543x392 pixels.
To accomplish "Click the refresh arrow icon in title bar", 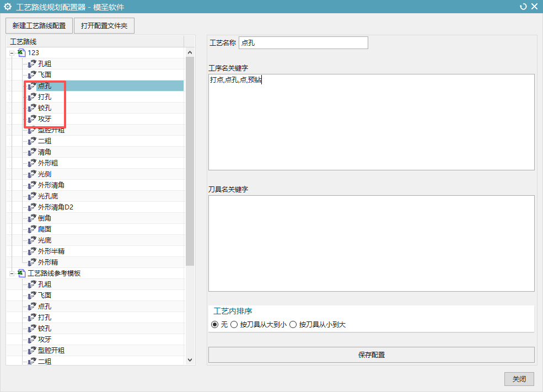I will [x=523, y=7].
